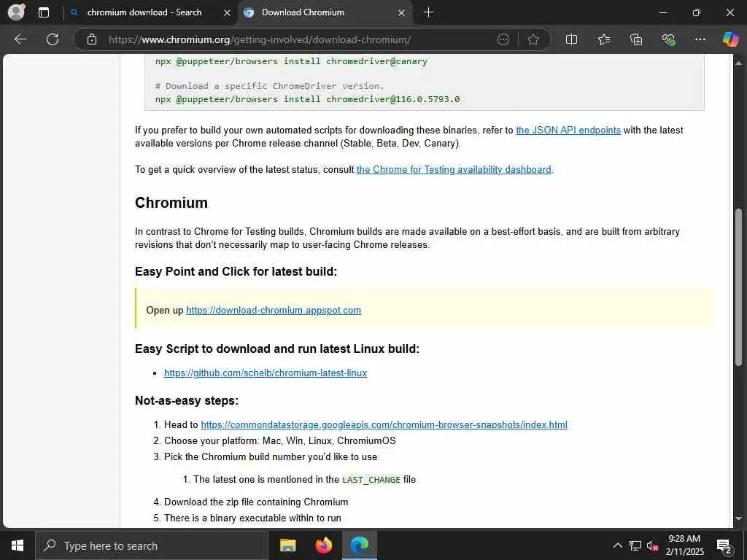Go back using the back arrow
Screen dimensions: 747x560
[20, 39]
